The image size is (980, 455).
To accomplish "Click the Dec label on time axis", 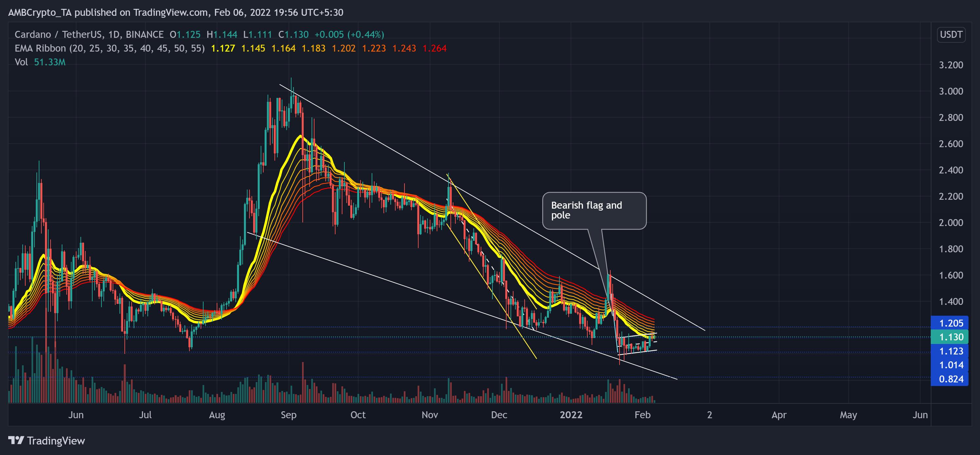I will coord(499,415).
